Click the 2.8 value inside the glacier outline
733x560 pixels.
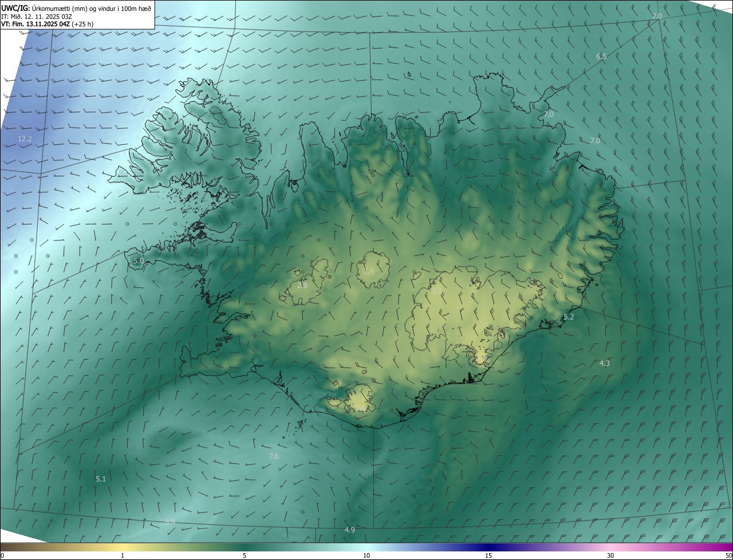[302, 285]
